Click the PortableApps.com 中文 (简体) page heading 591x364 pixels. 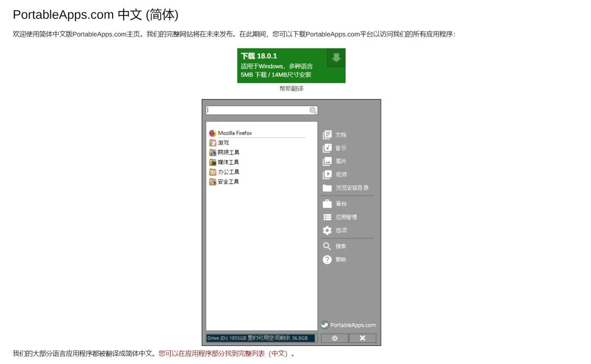point(95,15)
